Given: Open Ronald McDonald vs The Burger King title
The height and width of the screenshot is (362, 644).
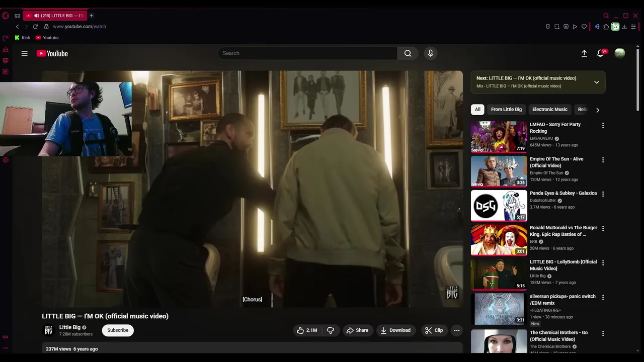Looking at the screenshot, I should tap(563, 231).
